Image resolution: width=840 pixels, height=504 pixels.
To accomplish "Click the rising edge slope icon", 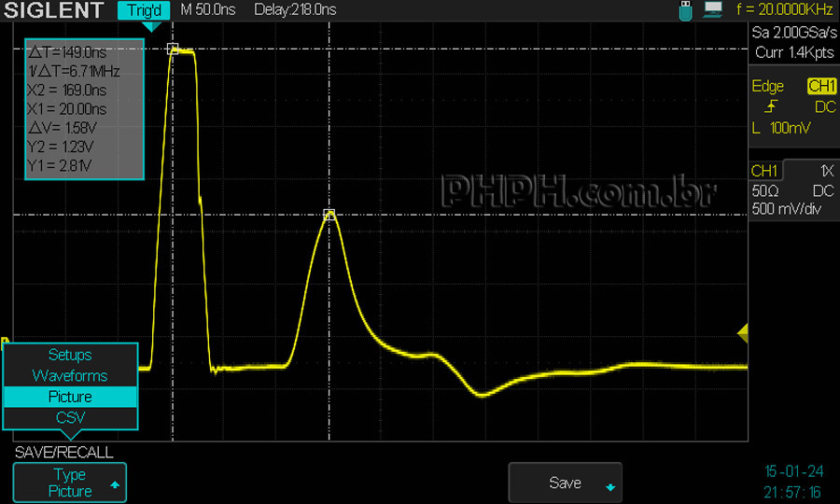I will pos(769,107).
